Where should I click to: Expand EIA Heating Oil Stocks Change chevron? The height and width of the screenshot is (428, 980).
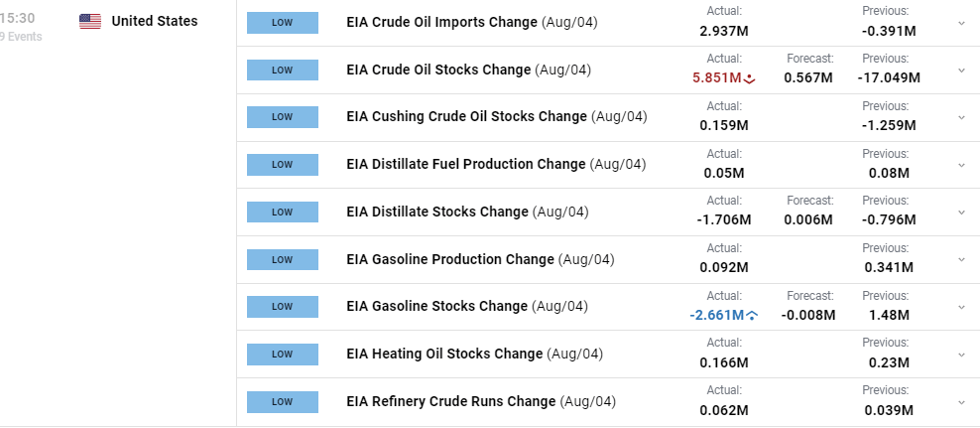(x=961, y=355)
